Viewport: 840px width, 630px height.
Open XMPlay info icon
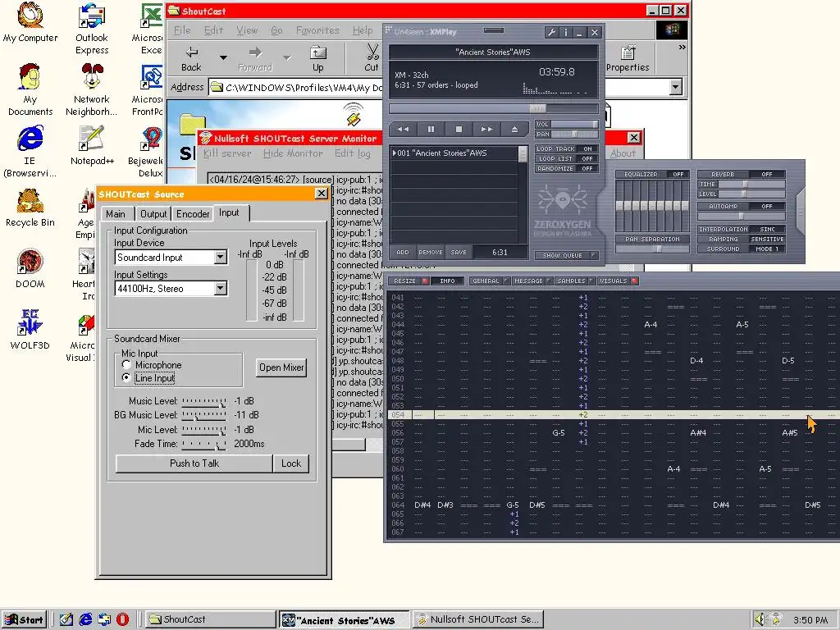point(566,33)
